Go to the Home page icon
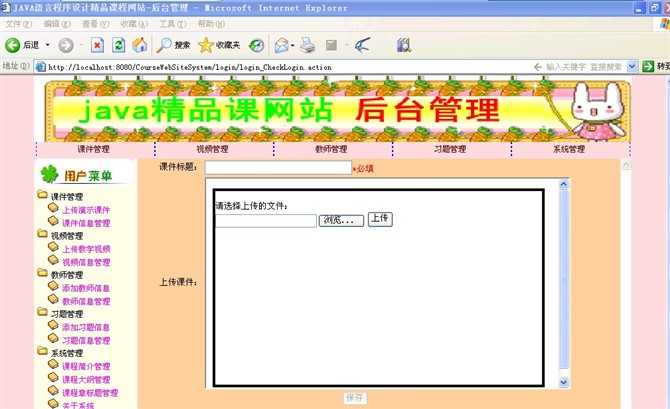This screenshot has height=409, width=670. pyautogui.click(x=139, y=45)
